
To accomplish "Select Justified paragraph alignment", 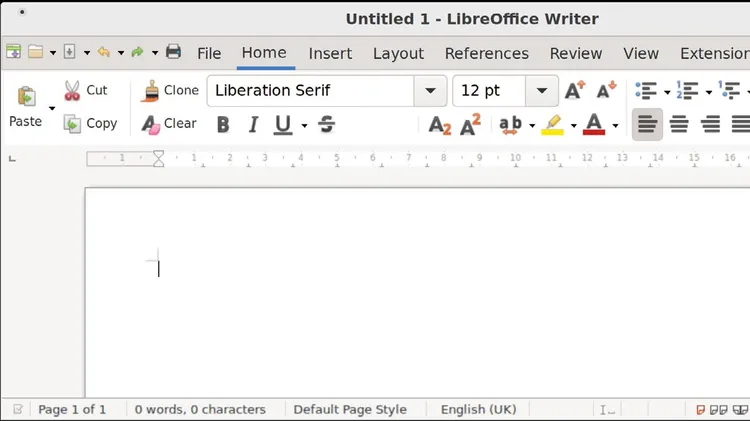I will [x=741, y=124].
